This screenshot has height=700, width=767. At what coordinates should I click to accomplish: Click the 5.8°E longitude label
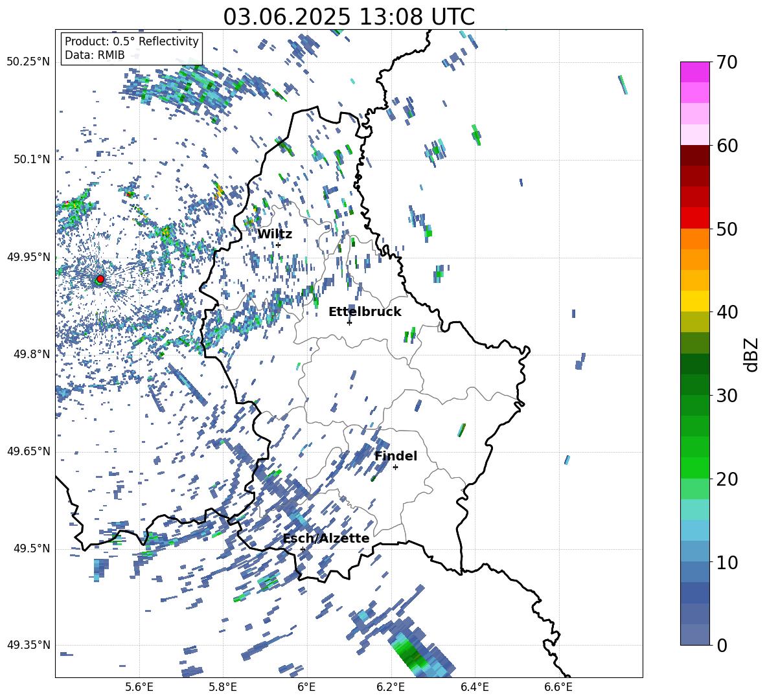point(223,687)
